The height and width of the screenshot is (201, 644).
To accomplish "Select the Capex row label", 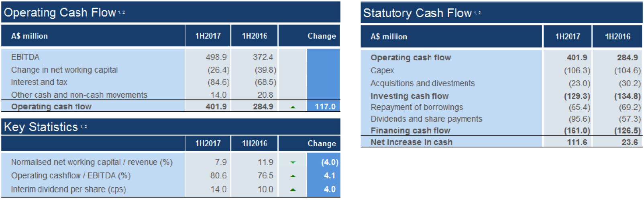I will pos(382,70).
